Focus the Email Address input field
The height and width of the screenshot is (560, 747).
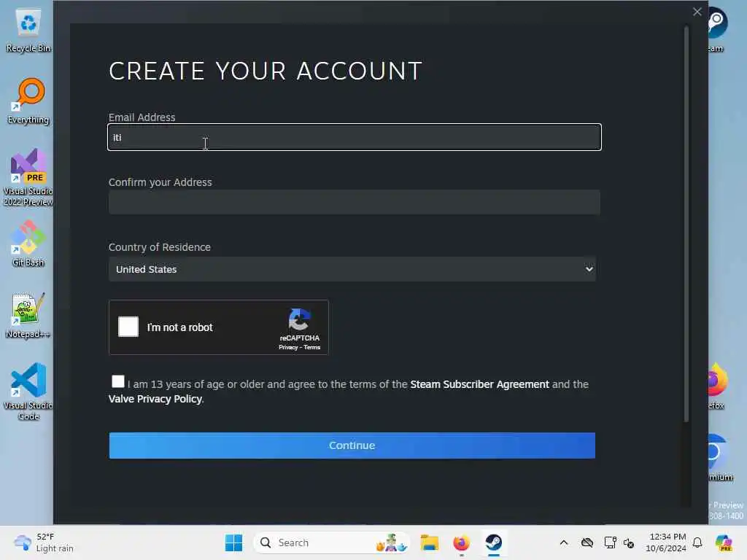[355, 137]
